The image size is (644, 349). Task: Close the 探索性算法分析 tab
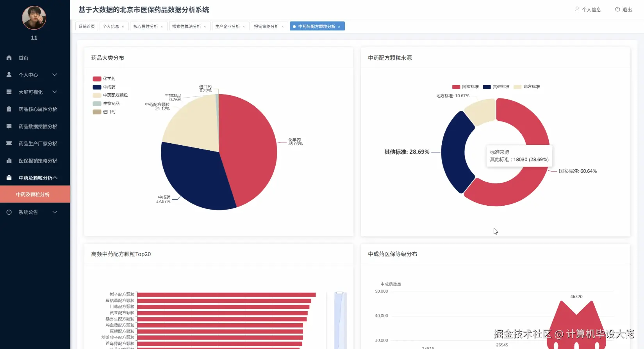coord(205,27)
